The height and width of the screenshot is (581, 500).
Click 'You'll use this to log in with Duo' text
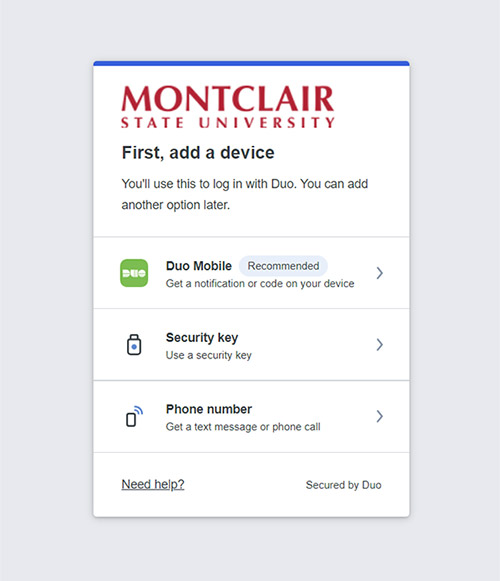point(209,184)
